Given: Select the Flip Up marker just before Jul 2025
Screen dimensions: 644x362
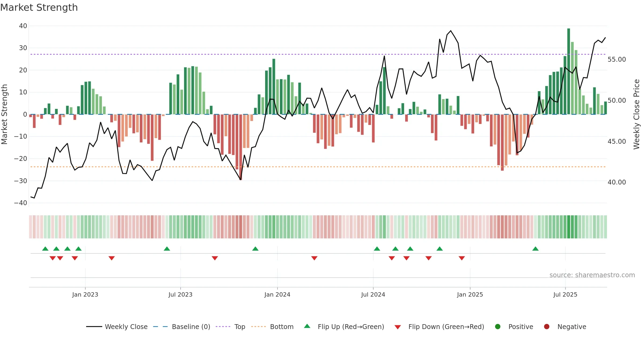Looking at the screenshot, I should pyautogui.click(x=536, y=249).
